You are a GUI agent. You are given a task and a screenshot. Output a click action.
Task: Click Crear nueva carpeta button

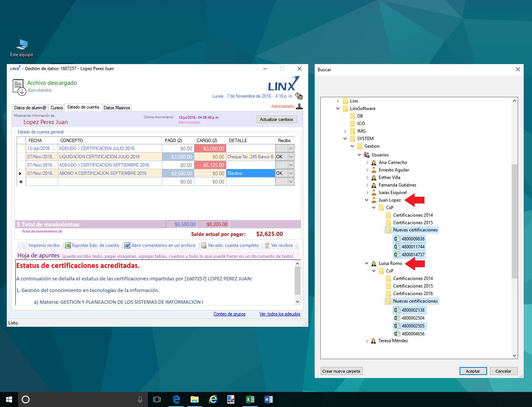coord(341,371)
